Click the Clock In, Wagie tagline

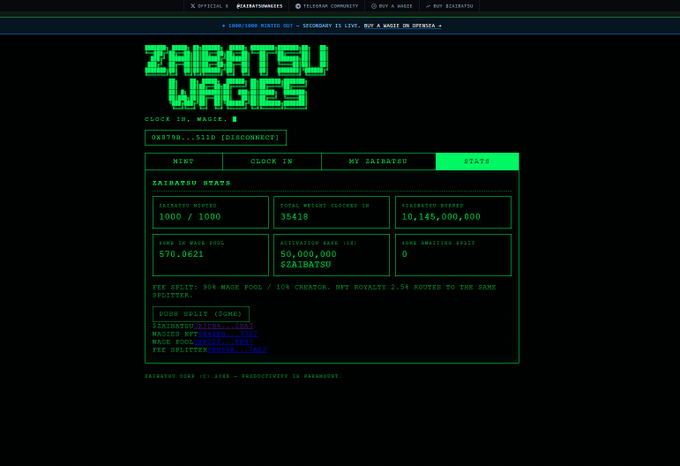click(186, 119)
